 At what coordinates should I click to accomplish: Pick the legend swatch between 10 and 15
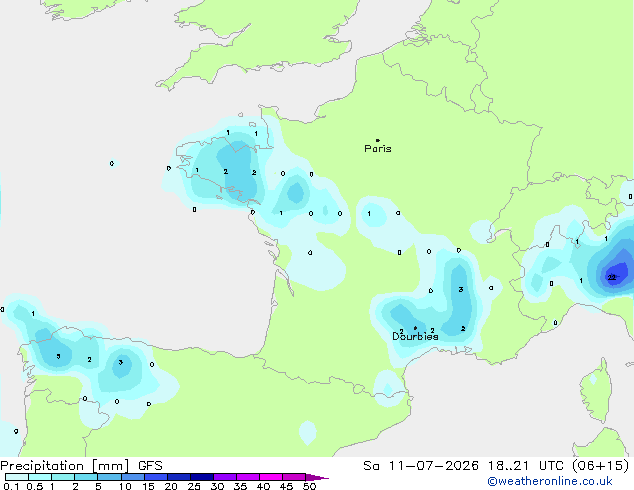coord(133,477)
